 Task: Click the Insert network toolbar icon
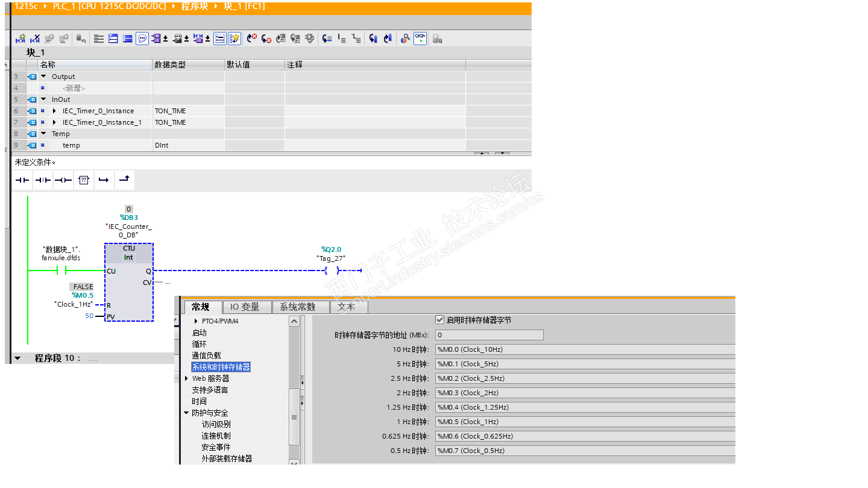pyautogui.click(x=20, y=39)
